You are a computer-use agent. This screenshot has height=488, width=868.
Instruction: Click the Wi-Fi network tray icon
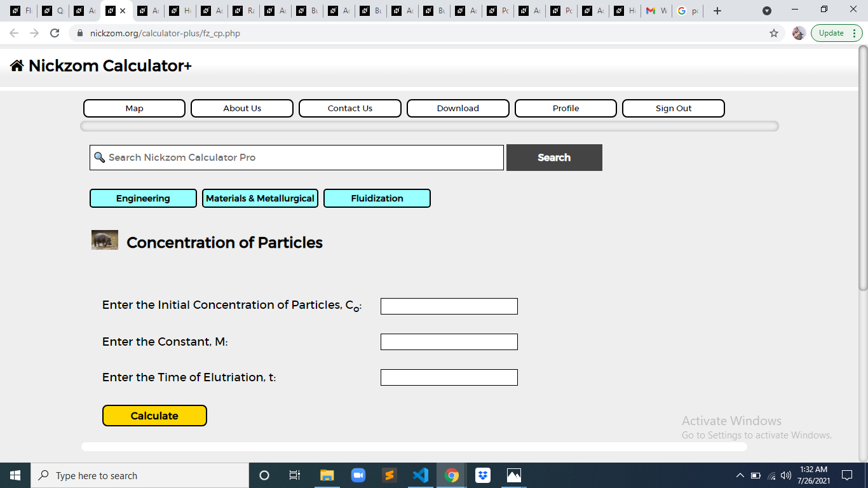coord(772,475)
